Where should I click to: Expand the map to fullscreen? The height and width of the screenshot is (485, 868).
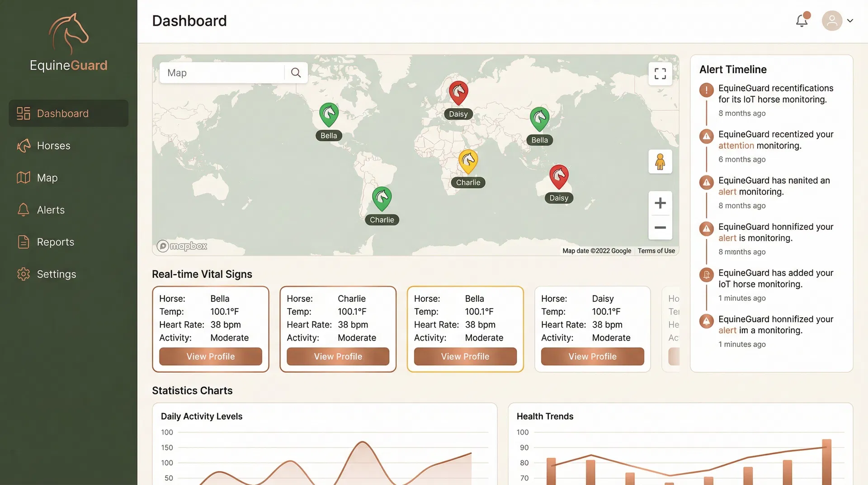coord(660,73)
